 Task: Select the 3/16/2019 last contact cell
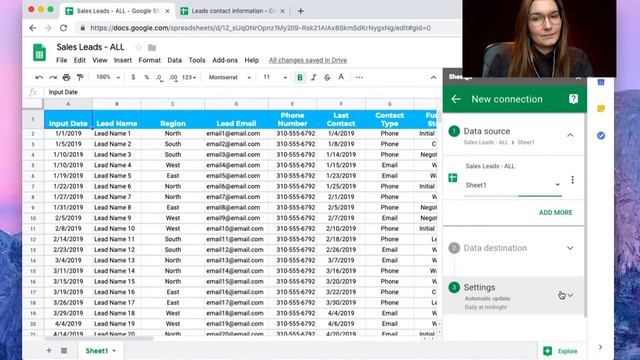tap(341, 271)
